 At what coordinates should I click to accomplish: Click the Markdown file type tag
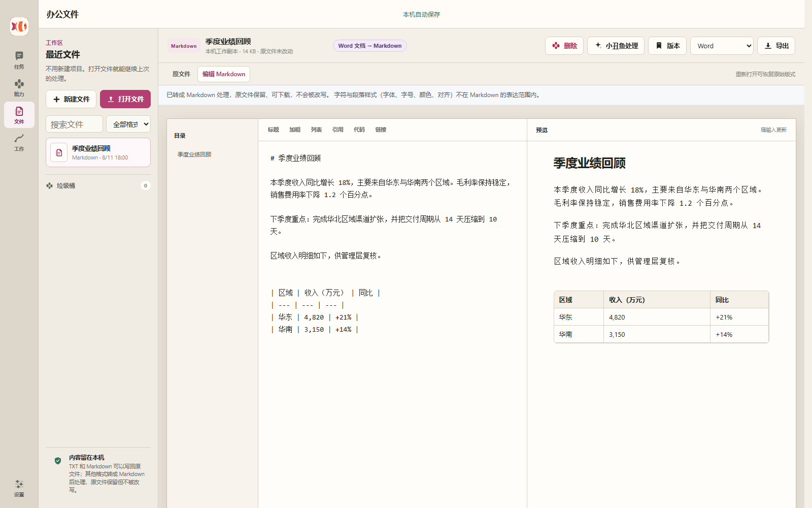184,46
